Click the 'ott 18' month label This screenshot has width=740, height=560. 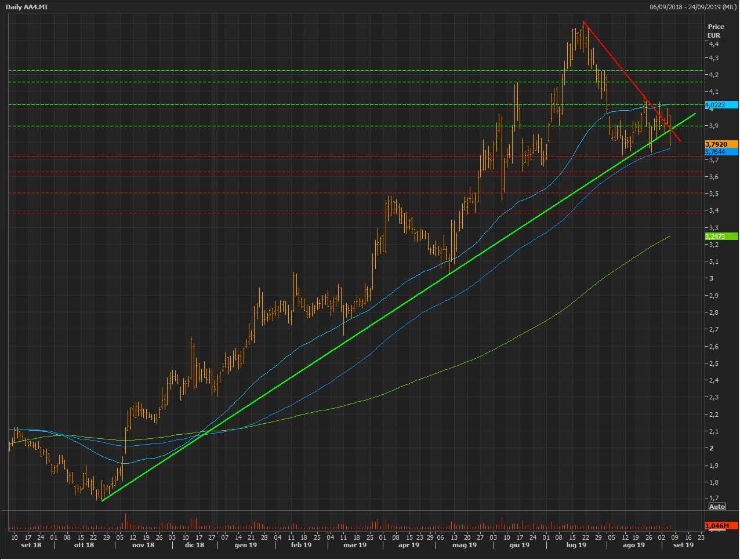(x=84, y=545)
